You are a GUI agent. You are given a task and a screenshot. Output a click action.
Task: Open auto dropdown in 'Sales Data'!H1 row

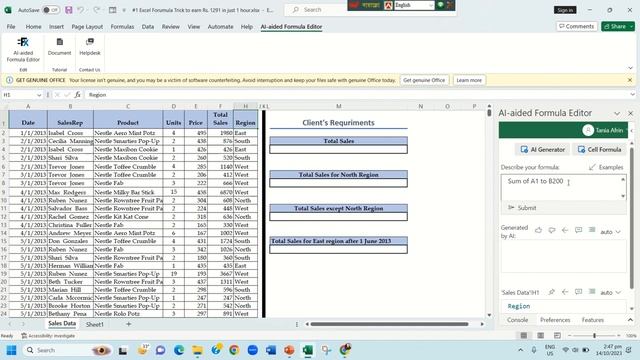610,292
